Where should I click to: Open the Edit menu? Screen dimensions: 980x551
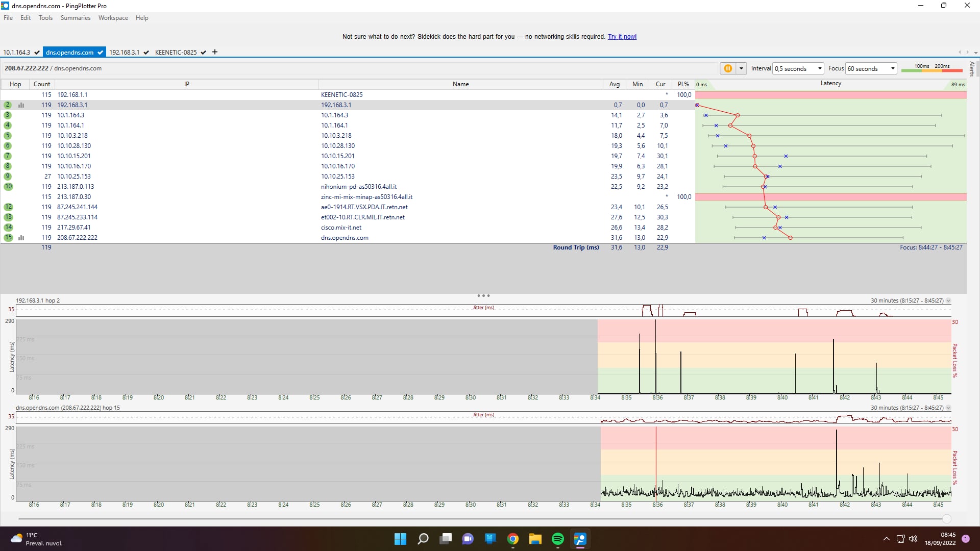[x=26, y=18]
